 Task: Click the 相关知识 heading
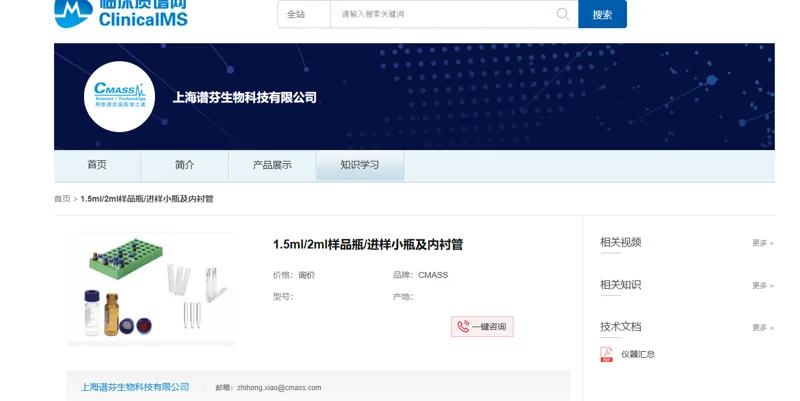[x=620, y=285]
